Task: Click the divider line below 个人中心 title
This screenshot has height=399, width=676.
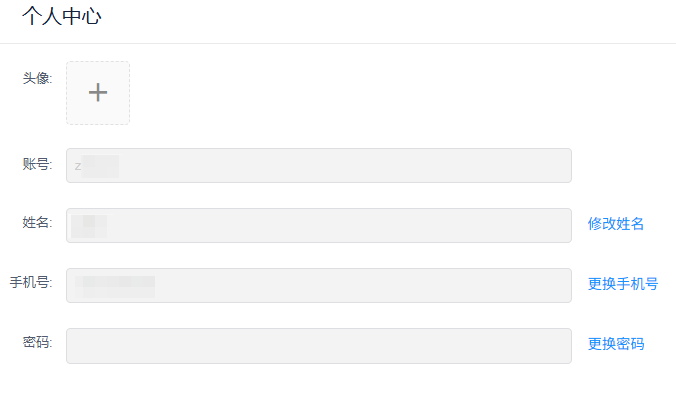Action: 338,43
